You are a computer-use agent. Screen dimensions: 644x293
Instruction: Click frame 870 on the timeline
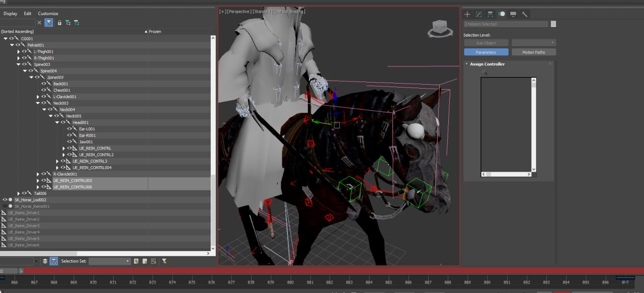pos(93,282)
